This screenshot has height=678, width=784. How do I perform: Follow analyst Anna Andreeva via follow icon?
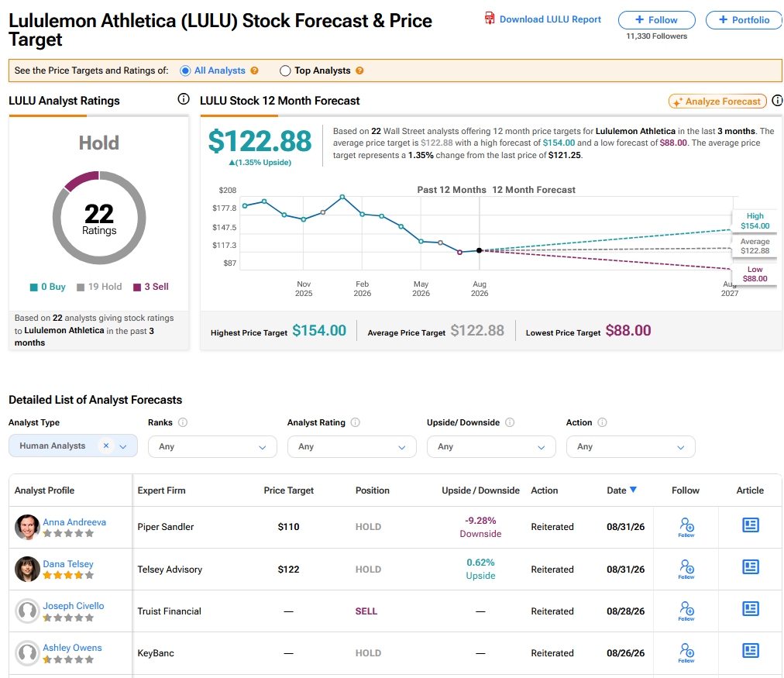[x=686, y=527]
